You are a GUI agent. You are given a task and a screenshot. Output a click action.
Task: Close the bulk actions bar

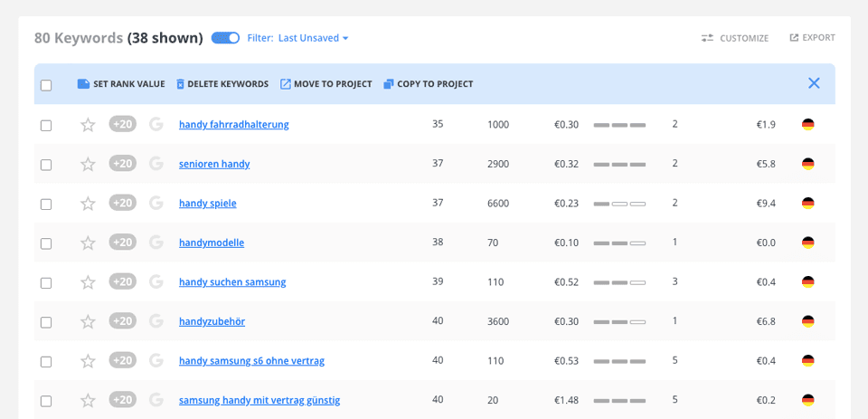pos(814,83)
